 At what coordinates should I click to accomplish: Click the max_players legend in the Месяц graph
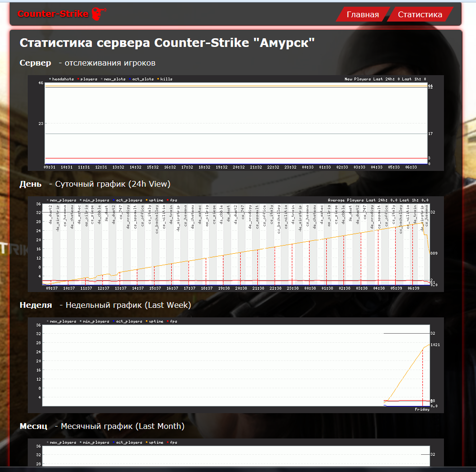coord(63,442)
